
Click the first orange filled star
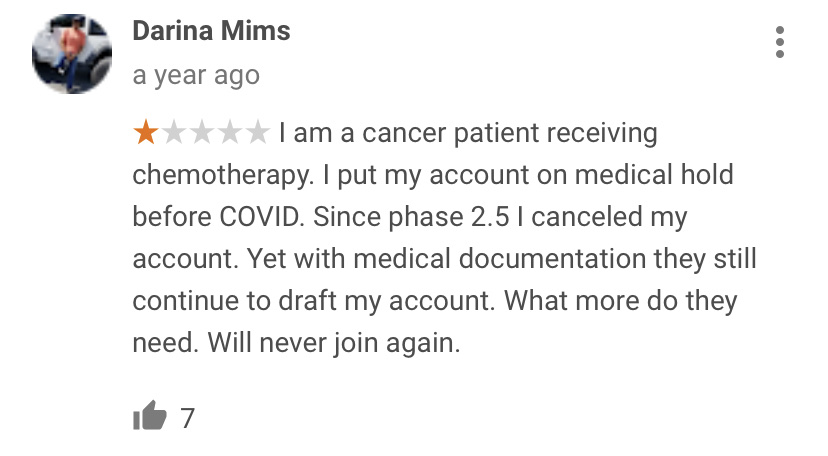(x=146, y=132)
